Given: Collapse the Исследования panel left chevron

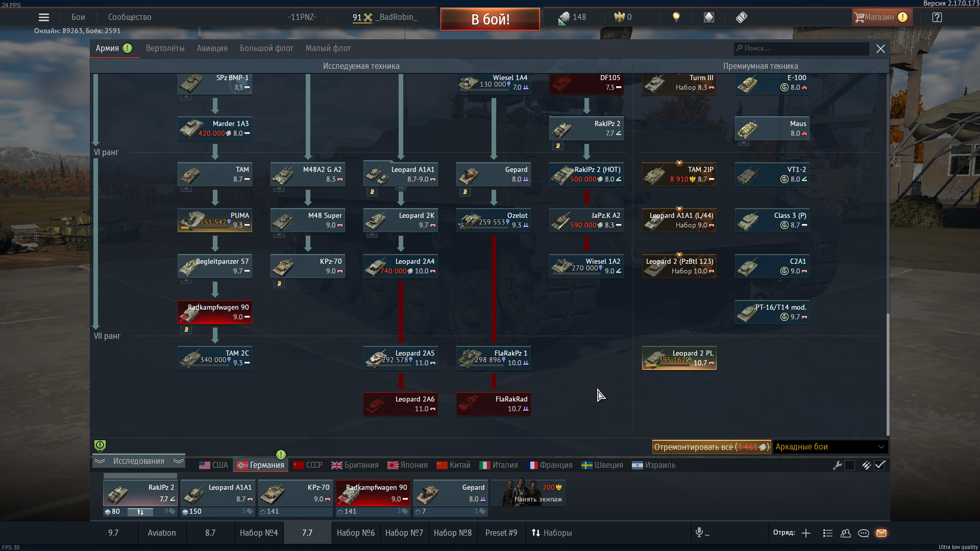Looking at the screenshot, I should click(x=100, y=461).
